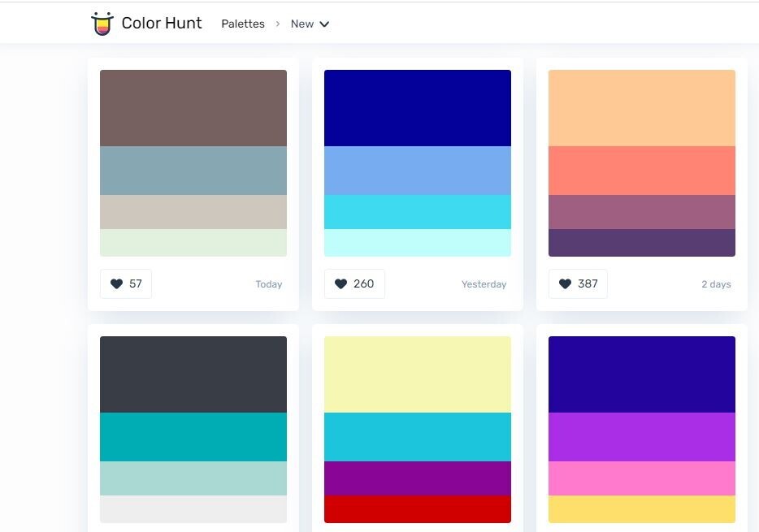The width and height of the screenshot is (759, 532).
Task: Click the Yesterday date label
Action: click(x=484, y=284)
